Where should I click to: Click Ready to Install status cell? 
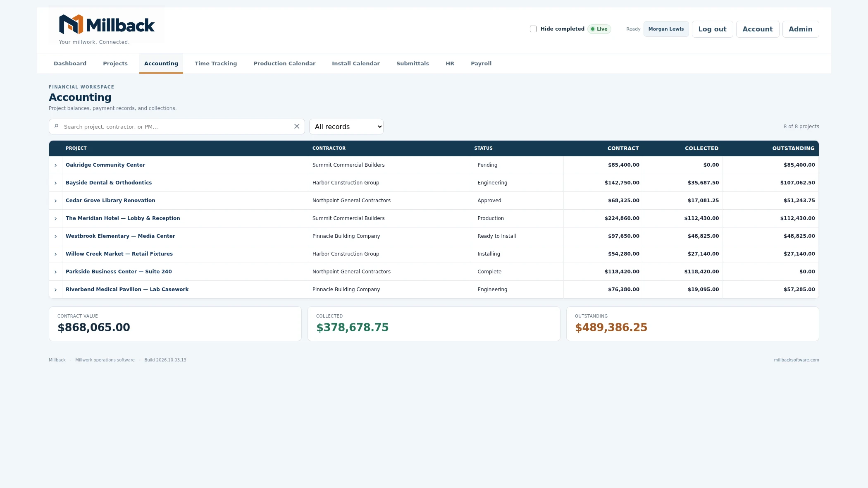point(497,236)
